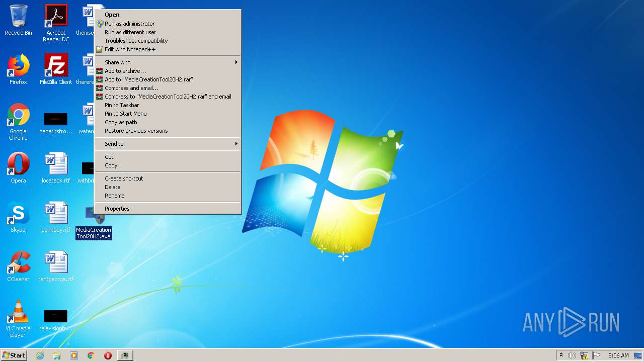644x362 pixels.
Task: Open the volume speaker tray icon
Action: (x=572, y=355)
